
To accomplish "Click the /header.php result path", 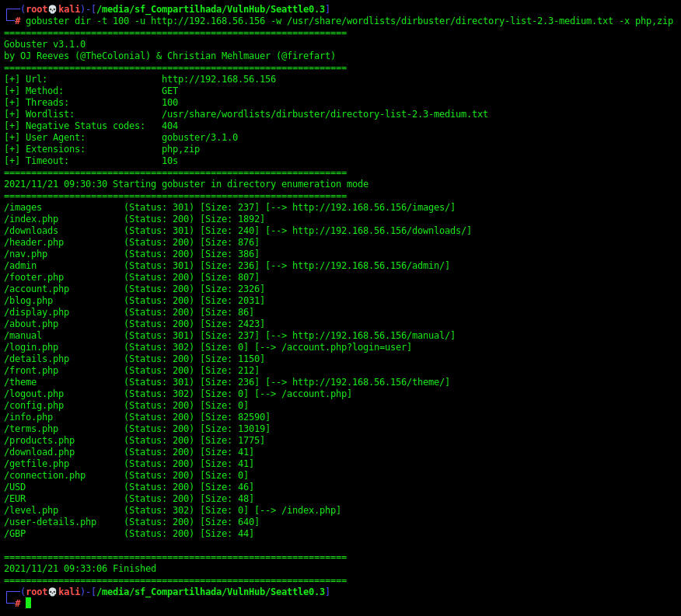I will [34, 242].
